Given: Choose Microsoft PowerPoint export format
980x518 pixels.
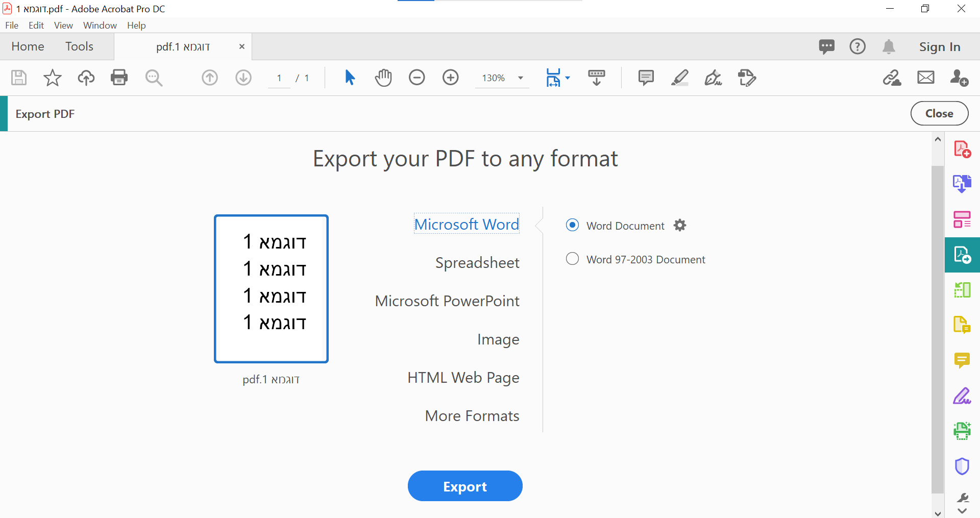Looking at the screenshot, I should pos(447,301).
